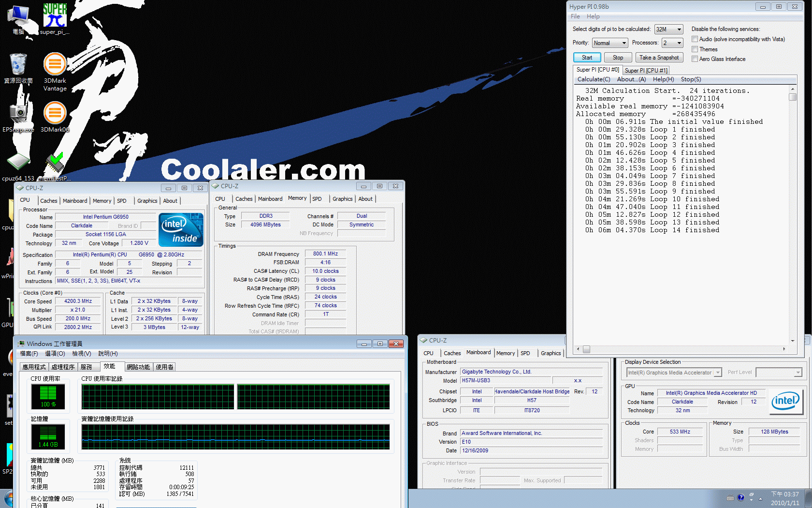The height and width of the screenshot is (508, 812).
Task: Click the Start button in Hyper PI
Action: pos(587,58)
